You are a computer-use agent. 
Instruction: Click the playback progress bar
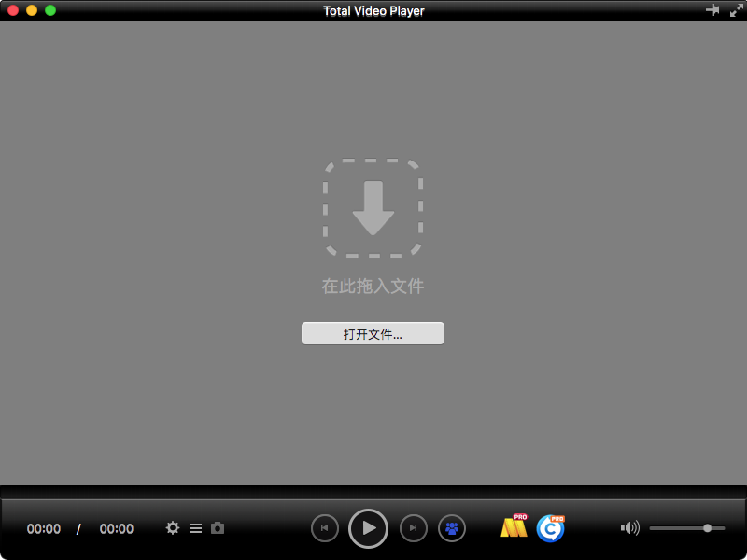pos(373,493)
